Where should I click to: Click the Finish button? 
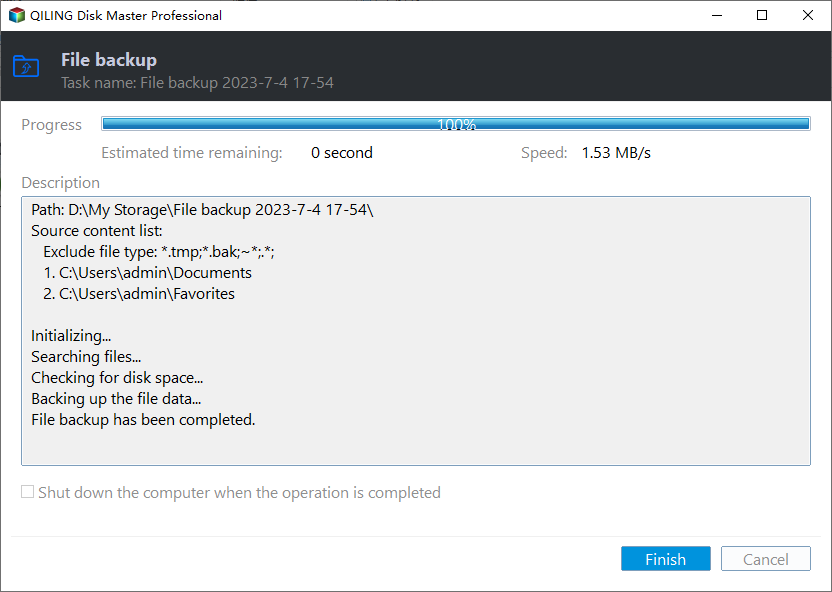665,559
